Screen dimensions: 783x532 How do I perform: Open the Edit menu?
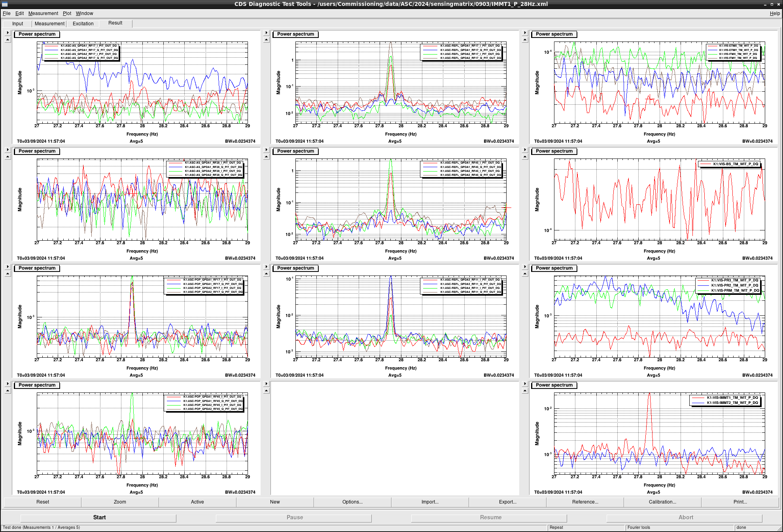point(19,13)
